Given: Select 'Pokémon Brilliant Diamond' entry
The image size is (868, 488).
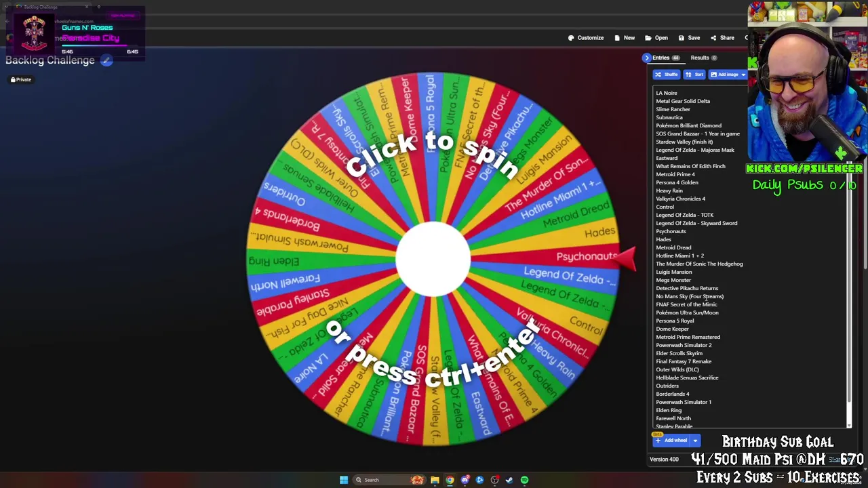Looking at the screenshot, I should pos(688,125).
